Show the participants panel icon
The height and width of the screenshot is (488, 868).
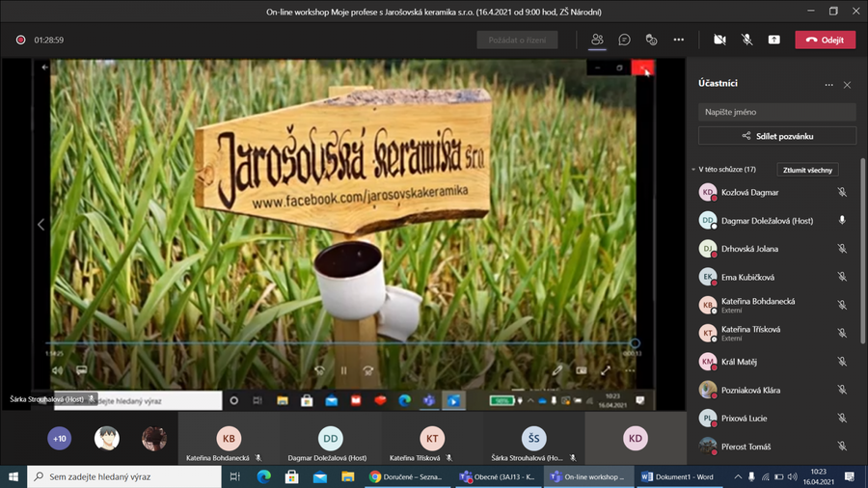(x=597, y=40)
